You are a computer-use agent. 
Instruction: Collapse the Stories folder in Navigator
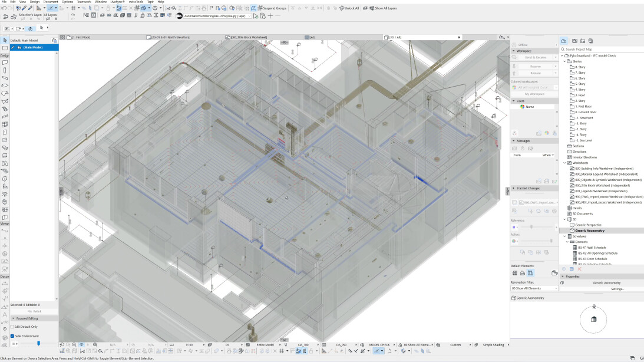(564, 61)
